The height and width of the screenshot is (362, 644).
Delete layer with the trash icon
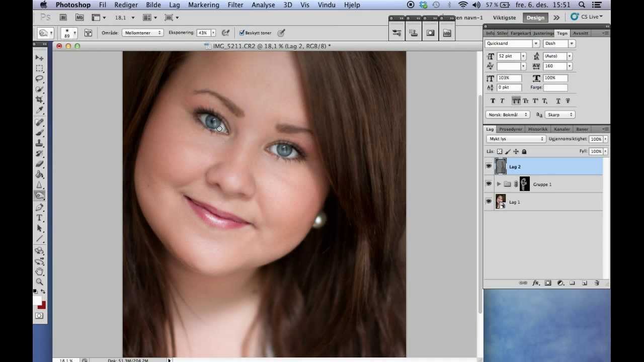[x=597, y=283]
